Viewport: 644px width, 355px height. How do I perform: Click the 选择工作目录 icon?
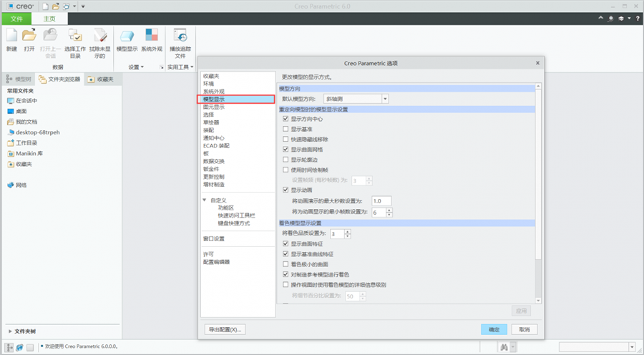pos(75,35)
